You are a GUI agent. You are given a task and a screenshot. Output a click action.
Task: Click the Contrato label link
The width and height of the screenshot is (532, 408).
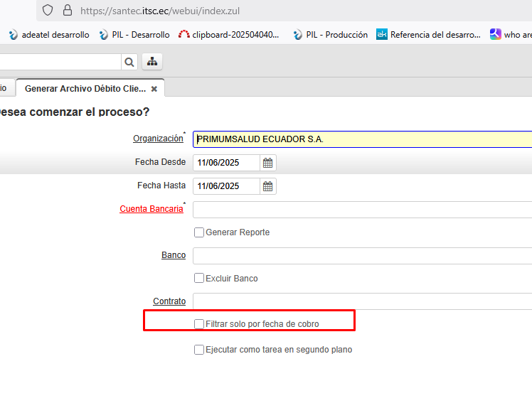(x=169, y=301)
